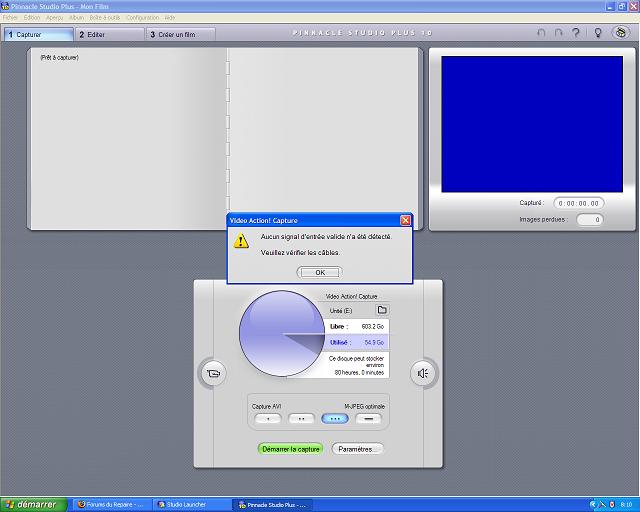Open the Boîte à outils menu
Viewport: 640px width, 512px height.
105,18
